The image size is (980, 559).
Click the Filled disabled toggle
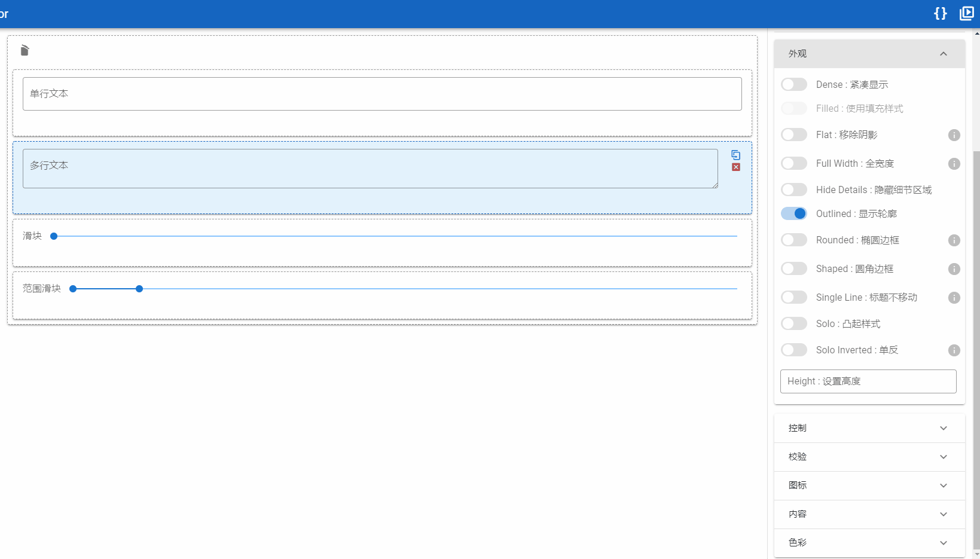point(794,108)
